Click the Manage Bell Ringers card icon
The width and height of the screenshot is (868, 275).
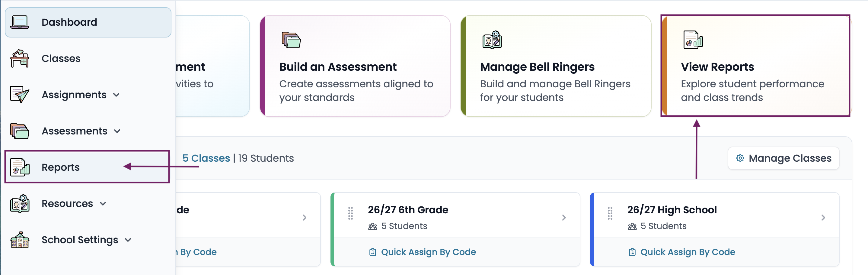click(492, 40)
